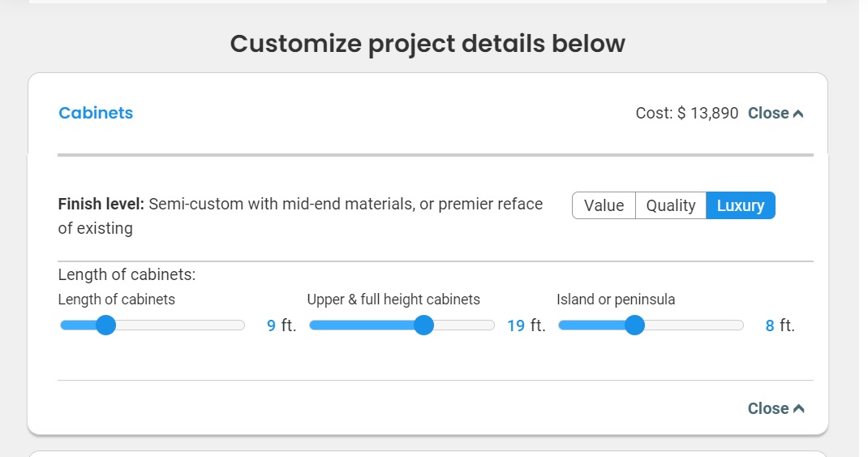Click the Island or peninsula slider handle

coord(634,326)
